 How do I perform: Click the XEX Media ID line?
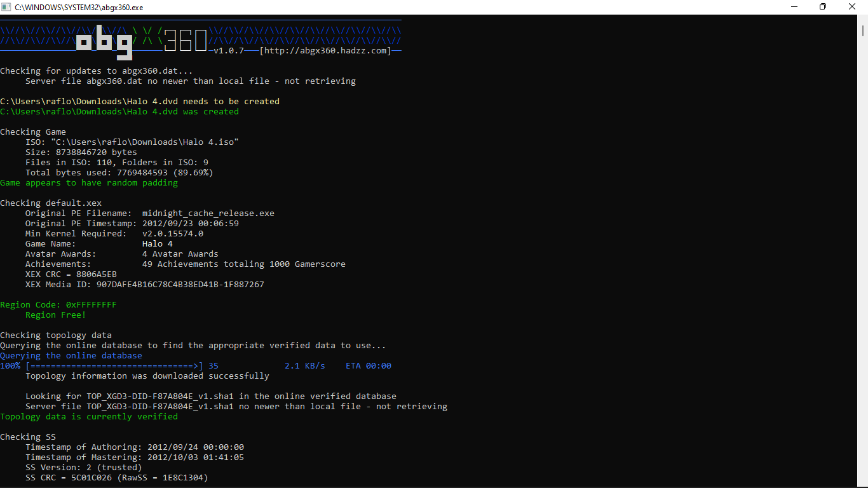[145, 285]
